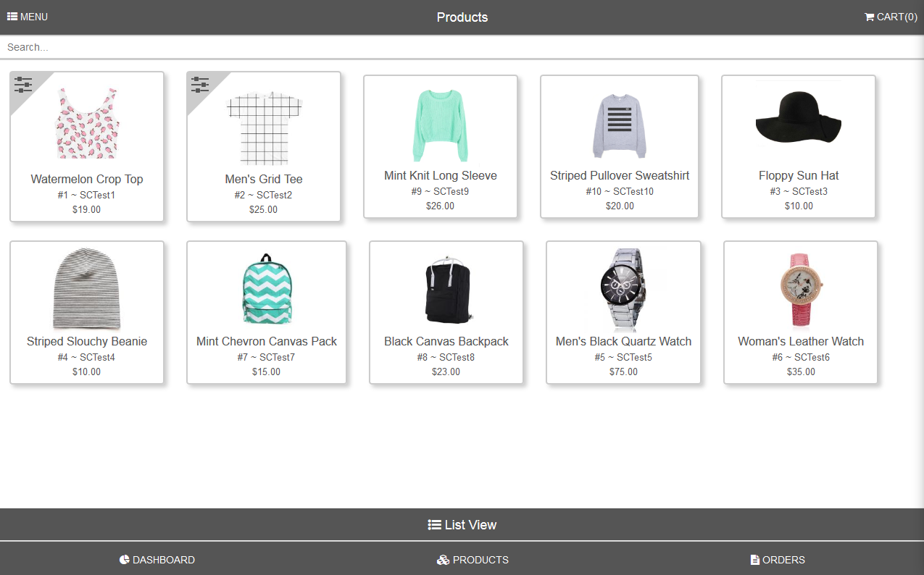Select the Men's Grid Tee image
The height and width of the screenshot is (575, 924).
pos(264,128)
